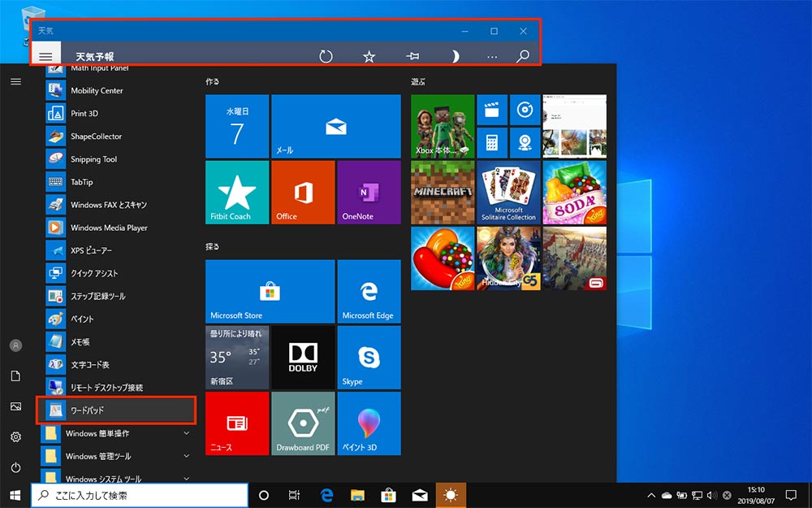
Task: Open the weather tile for 新宿区
Action: [237, 357]
